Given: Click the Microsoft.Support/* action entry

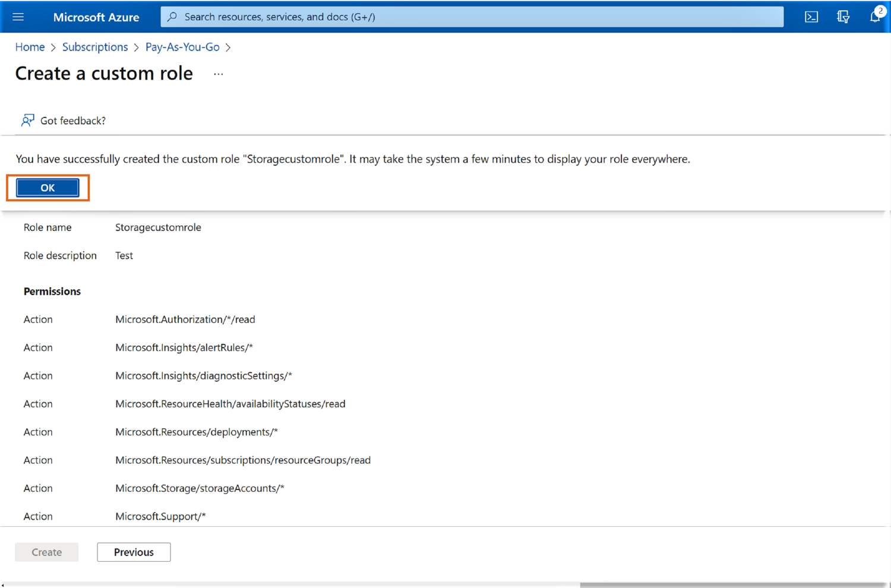Looking at the screenshot, I should coord(160,516).
